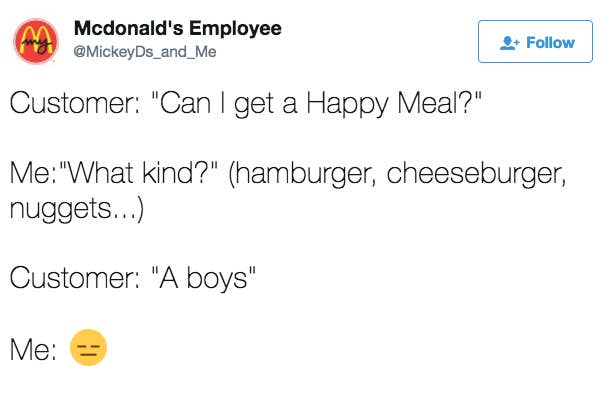The width and height of the screenshot is (606, 398).
Task: Click the person-plus icon inside Follow
Action: pos(510,43)
